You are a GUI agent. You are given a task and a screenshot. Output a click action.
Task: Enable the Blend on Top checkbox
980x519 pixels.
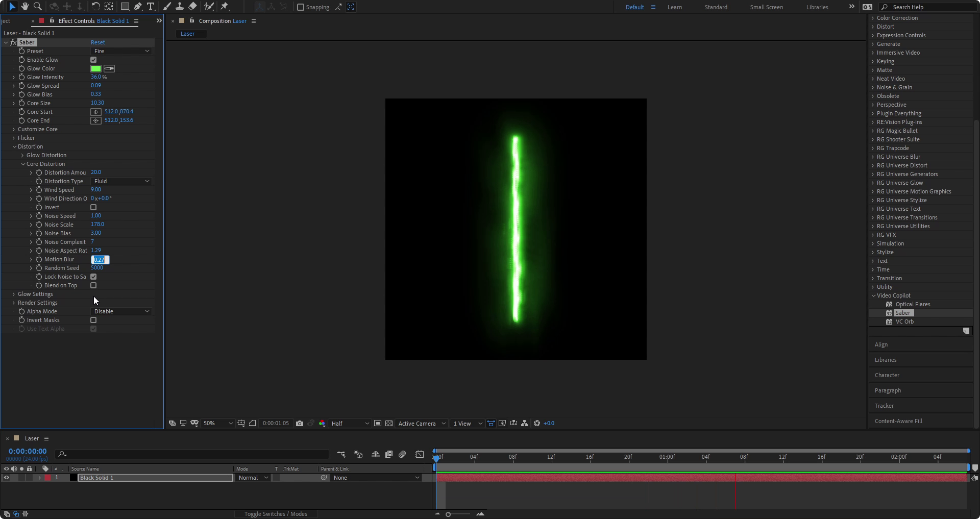[93, 286]
